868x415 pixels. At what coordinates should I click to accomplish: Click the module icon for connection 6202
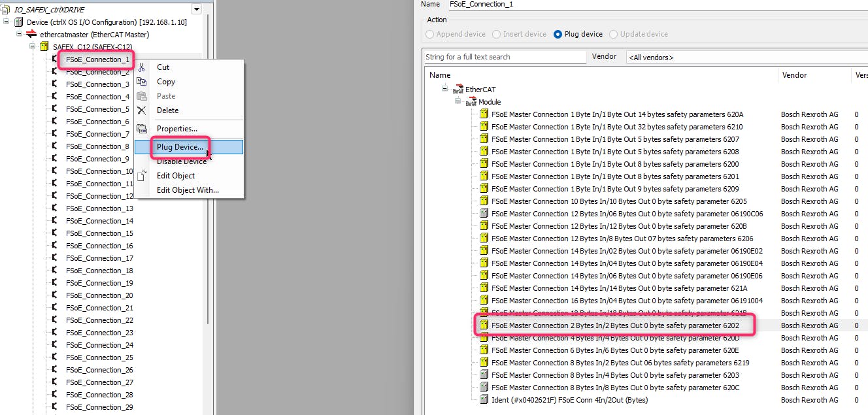tap(484, 325)
